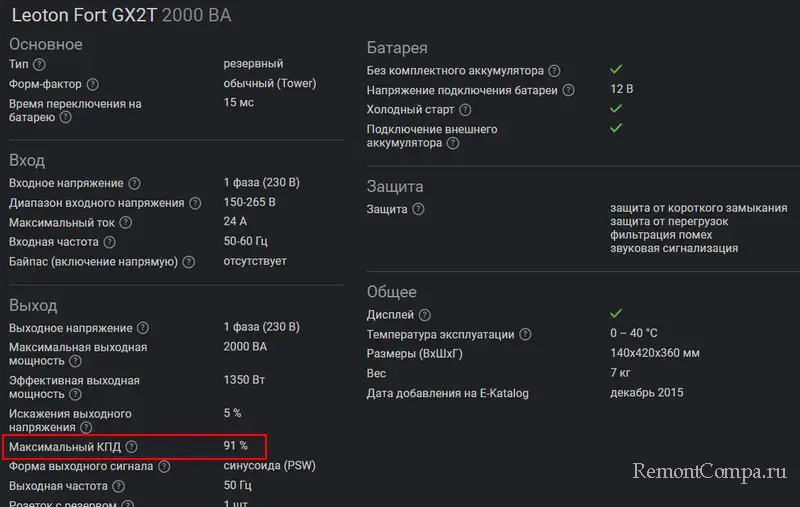Click the Без комплектного аккумулятора checkmark
800x507 pixels.
[616, 70]
